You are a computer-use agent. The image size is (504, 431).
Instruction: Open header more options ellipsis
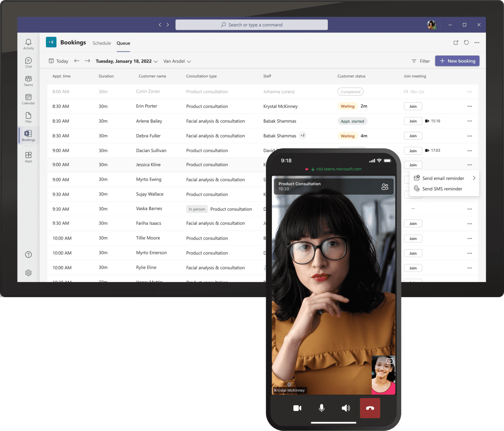[x=477, y=43]
